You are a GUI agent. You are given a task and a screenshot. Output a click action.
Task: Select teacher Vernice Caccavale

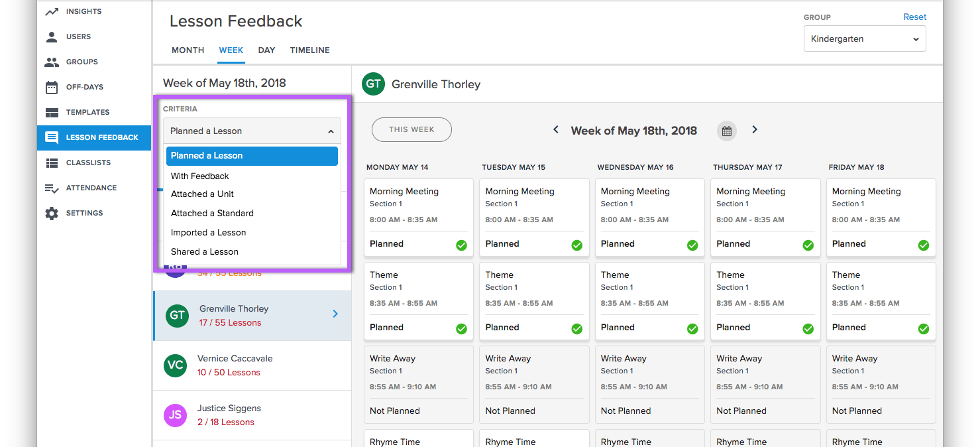point(252,365)
